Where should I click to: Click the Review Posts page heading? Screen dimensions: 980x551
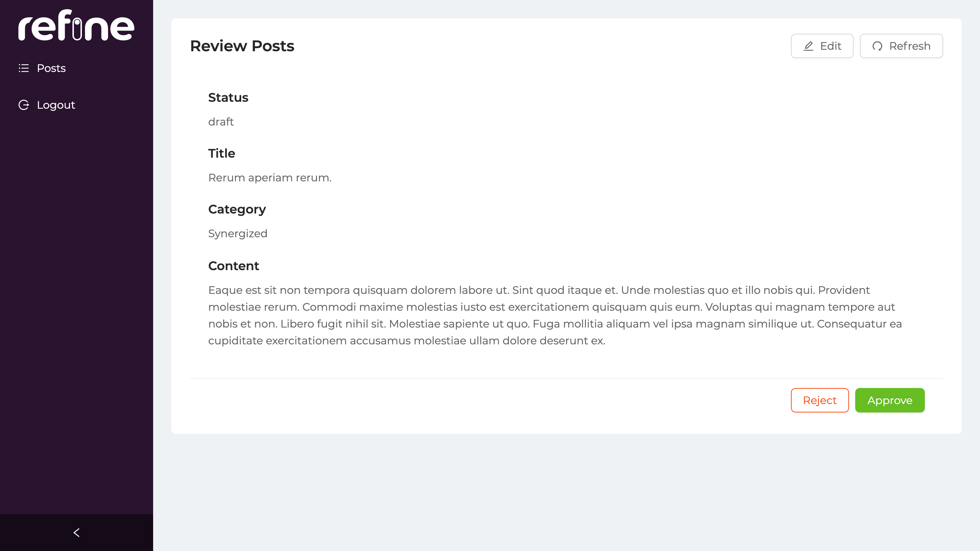pyautogui.click(x=242, y=46)
